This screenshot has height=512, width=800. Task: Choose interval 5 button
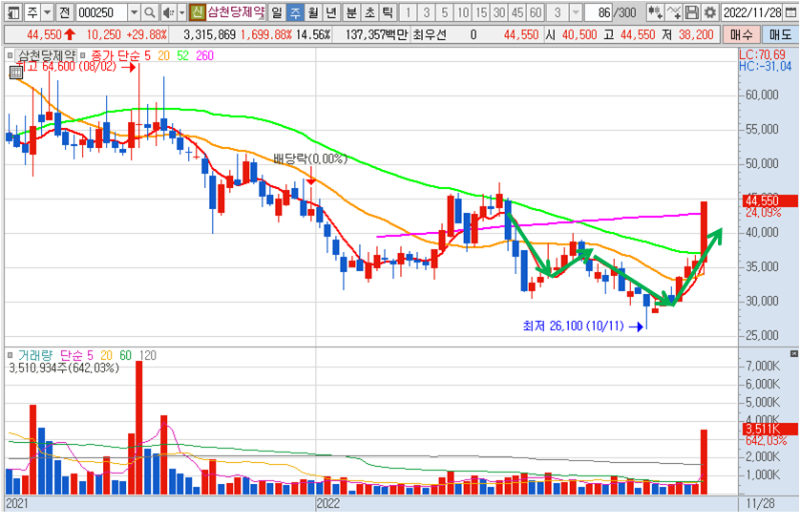pyautogui.click(x=444, y=12)
